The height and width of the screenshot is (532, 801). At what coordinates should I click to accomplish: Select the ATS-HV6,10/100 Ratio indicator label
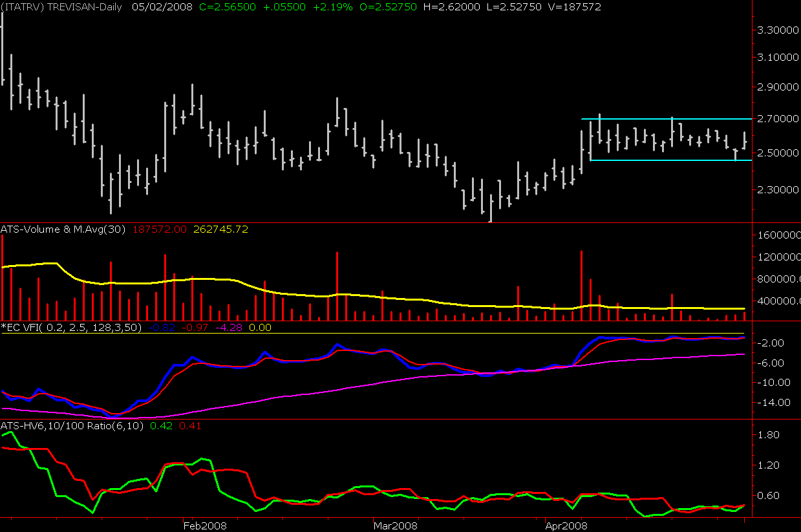[73, 426]
